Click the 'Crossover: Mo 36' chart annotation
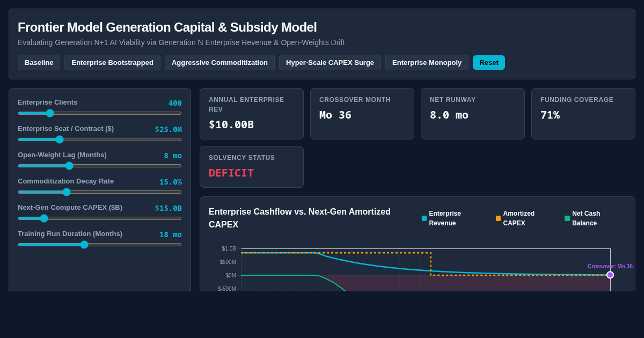Screen dimensions: 644x338 (610, 266)
